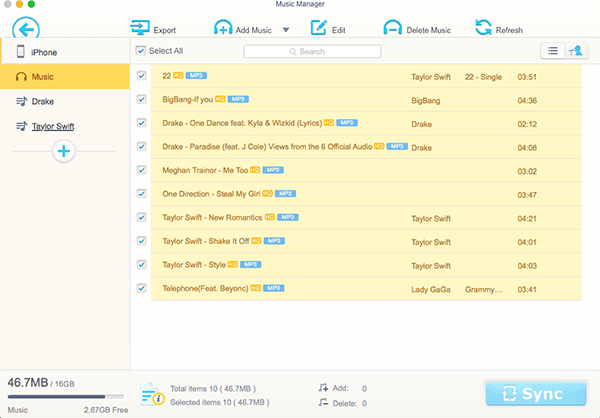Switch to list view icon
The image size is (600, 418).
(x=553, y=51)
